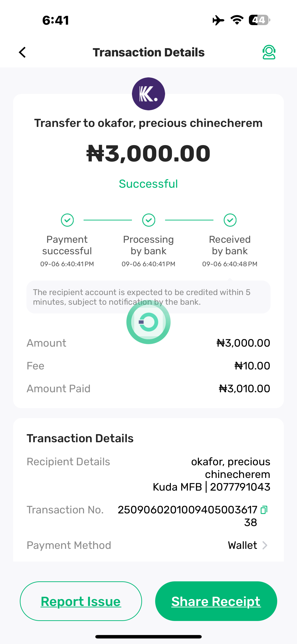This screenshot has height=644, width=297.
Task: Select the Transaction No. value
Action: tap(187, 510)
